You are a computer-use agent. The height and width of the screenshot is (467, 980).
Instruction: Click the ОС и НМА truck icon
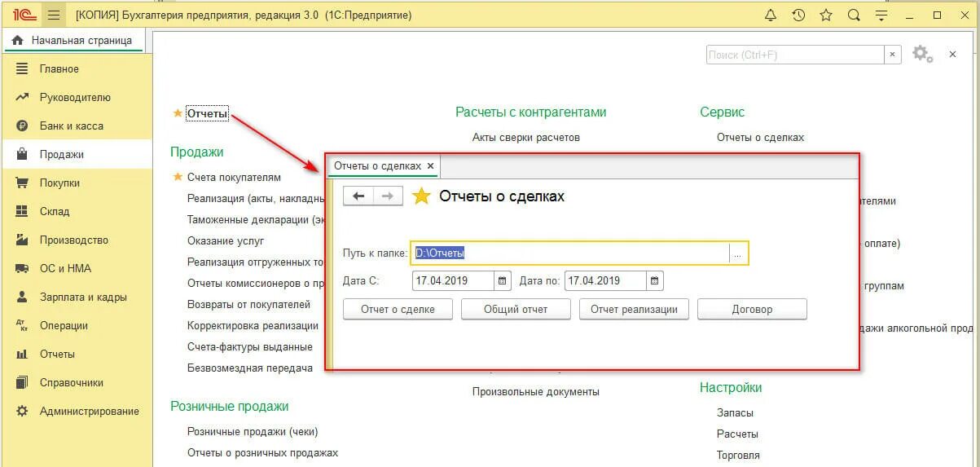click(x=22, y=268)
